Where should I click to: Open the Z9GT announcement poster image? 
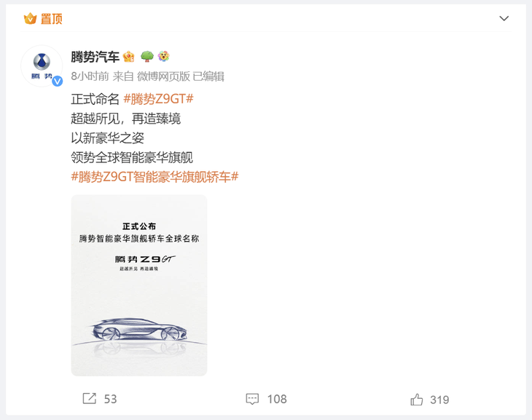pyautogui.click(x=139, y=285)
